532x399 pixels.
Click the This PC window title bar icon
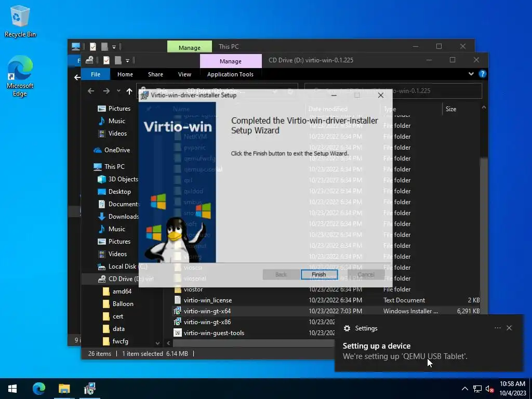tap(76, 46)
